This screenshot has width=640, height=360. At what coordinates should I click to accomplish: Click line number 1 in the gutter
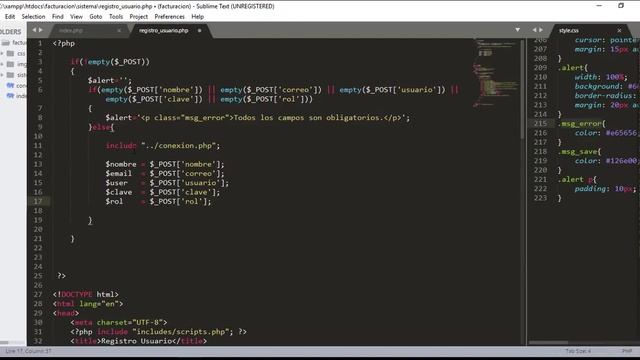40,43
